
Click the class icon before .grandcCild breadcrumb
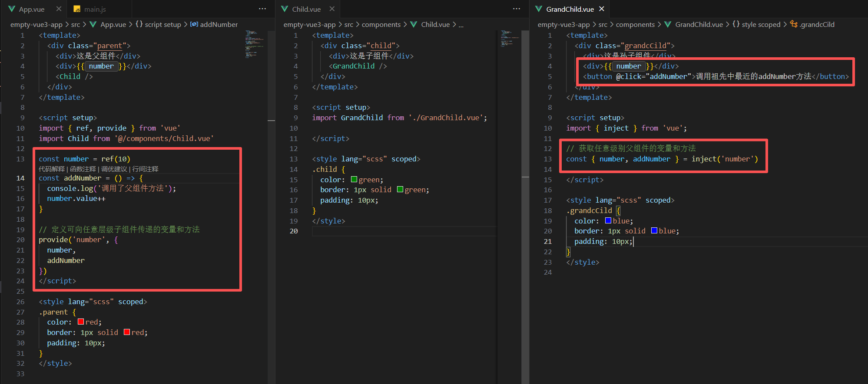pos(794,24)
